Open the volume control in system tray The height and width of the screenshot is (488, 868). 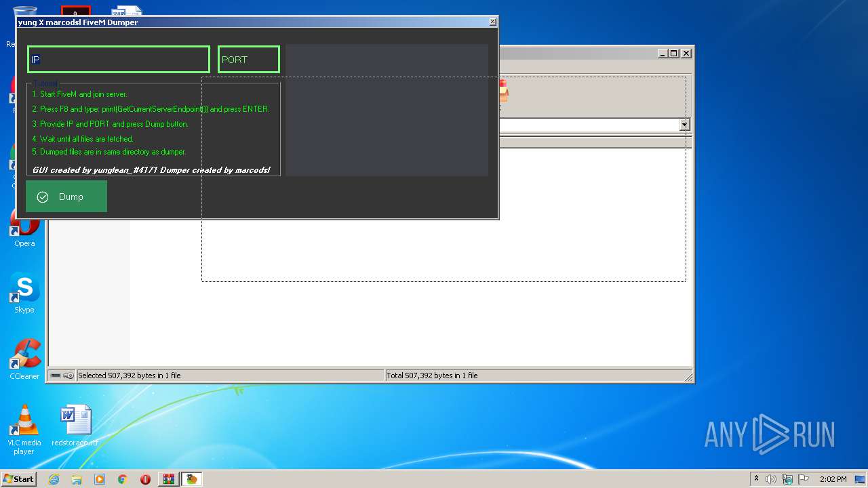tap(771, 479)
